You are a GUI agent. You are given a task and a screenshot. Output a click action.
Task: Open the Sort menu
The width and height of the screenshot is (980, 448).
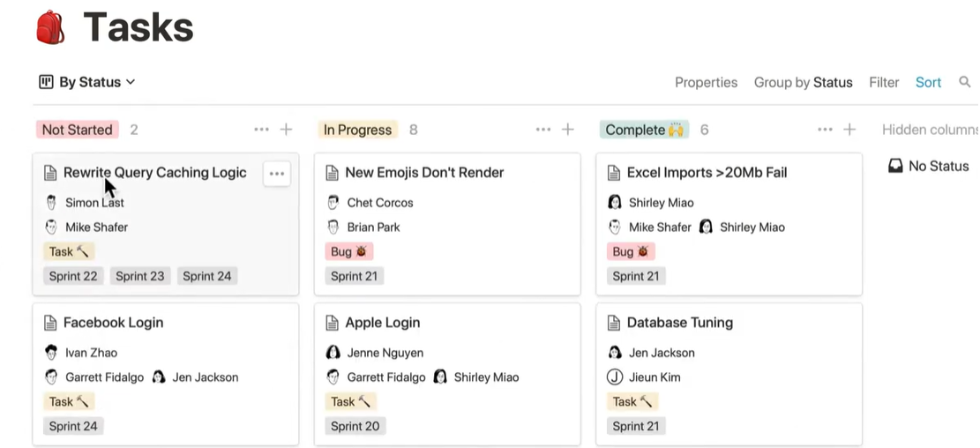pos(928,83)
